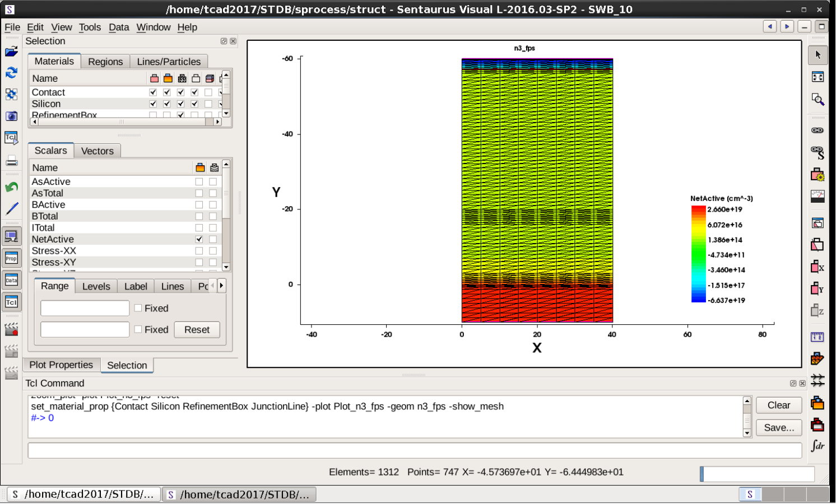836x504 pixels.
Task: Click the Reset range button
Action: tap(197, 330)
